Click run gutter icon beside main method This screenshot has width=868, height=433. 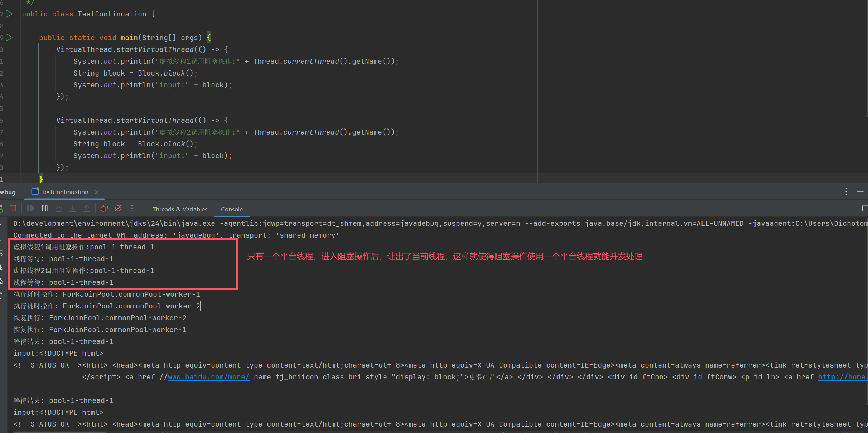tap(10, 38)
